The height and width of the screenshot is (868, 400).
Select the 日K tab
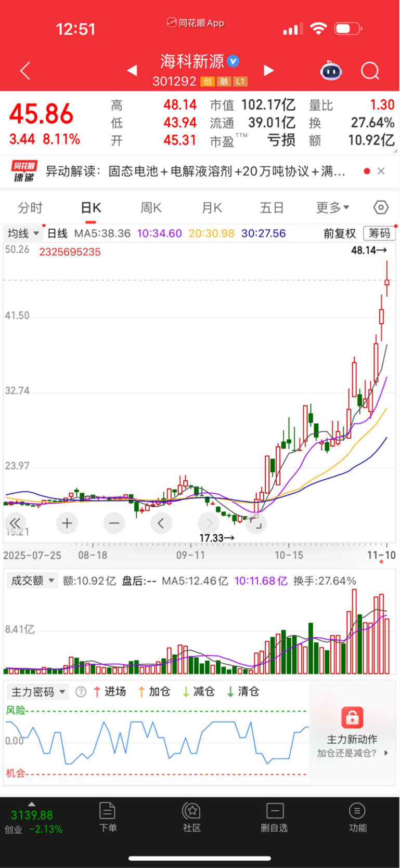(91, 208)
